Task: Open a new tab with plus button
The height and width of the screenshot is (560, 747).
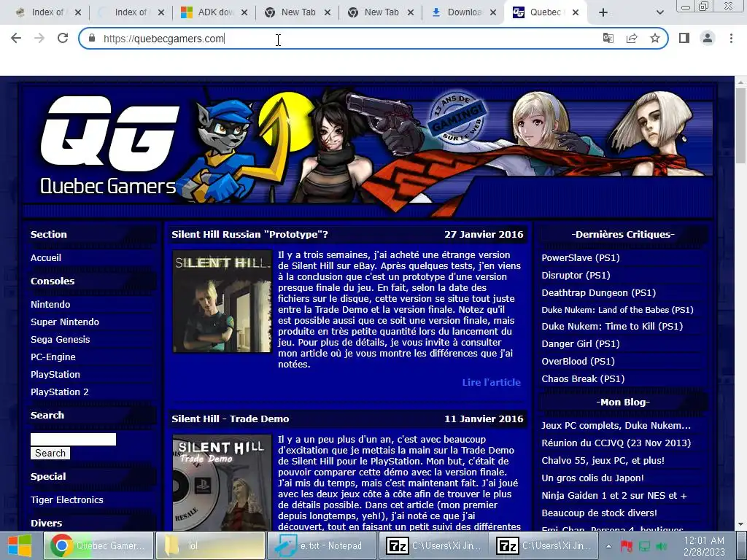Action: coord(603,12)
